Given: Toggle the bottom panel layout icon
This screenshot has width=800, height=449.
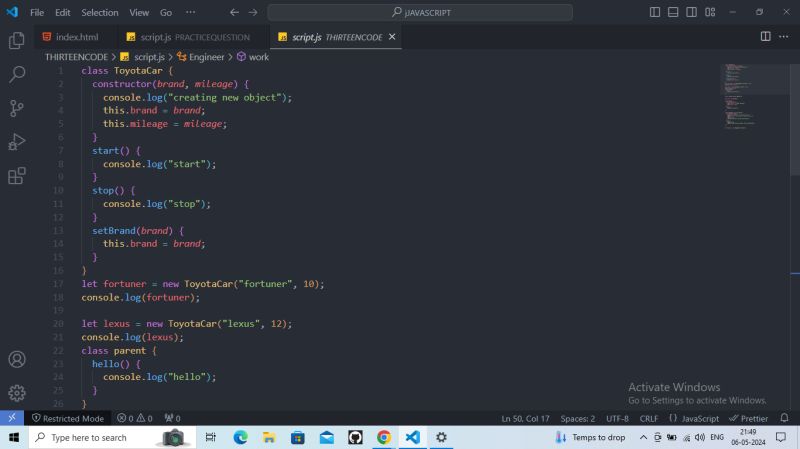Looking at the screenshot, I should [x=673, y=12].
